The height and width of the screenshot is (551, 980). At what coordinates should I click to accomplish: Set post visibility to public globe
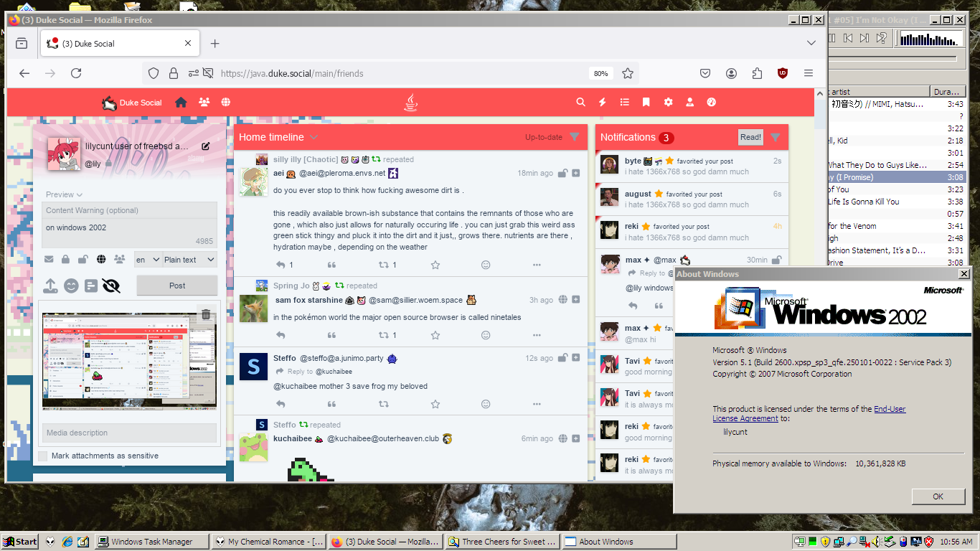click(101, 260)
